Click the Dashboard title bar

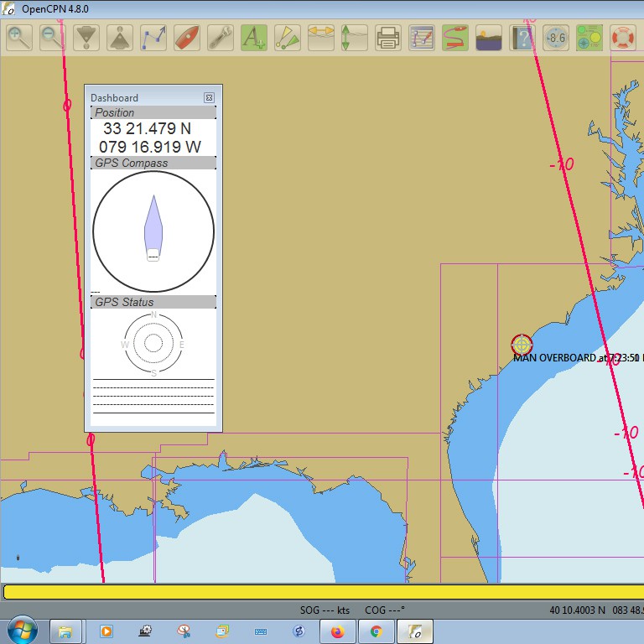143,98
